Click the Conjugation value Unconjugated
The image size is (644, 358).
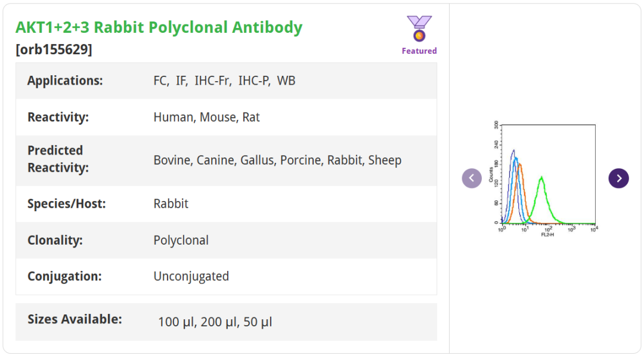click(191, 276)
